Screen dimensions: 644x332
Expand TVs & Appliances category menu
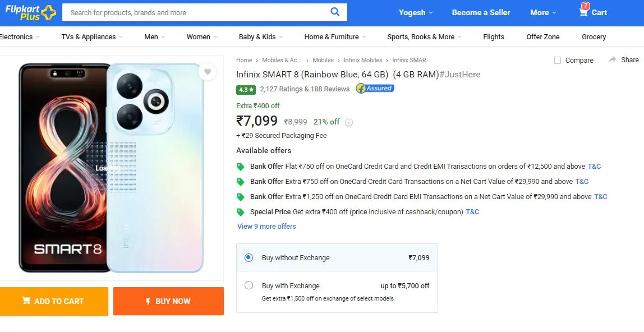(92, 36)
